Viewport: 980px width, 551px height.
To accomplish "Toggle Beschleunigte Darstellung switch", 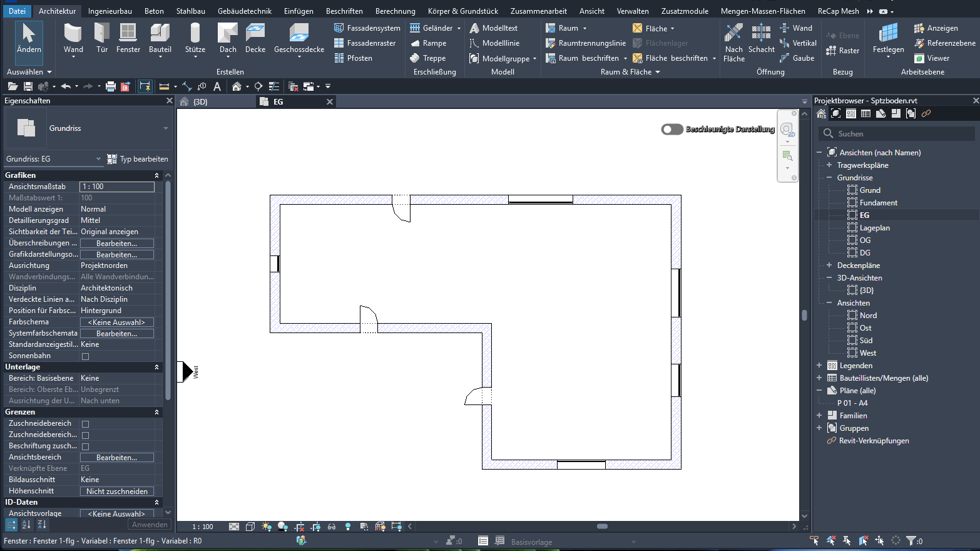I will tap(672, 129).
